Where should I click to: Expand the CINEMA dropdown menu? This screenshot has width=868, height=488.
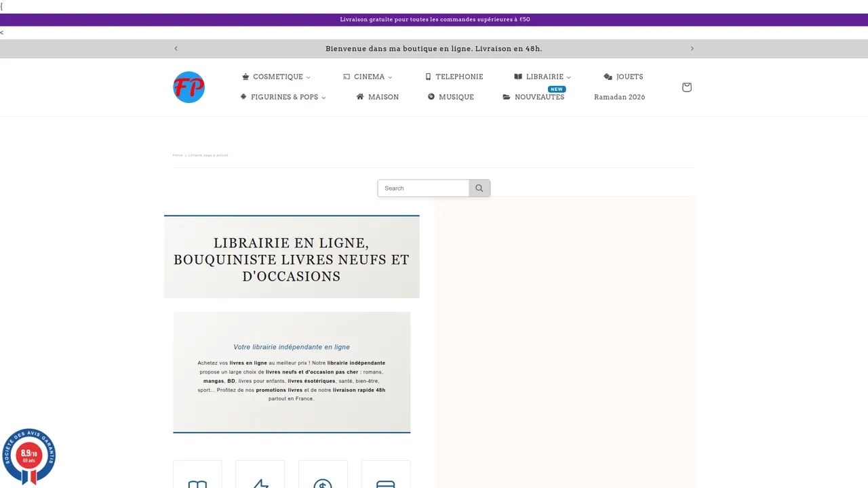[x=368, y=77]
